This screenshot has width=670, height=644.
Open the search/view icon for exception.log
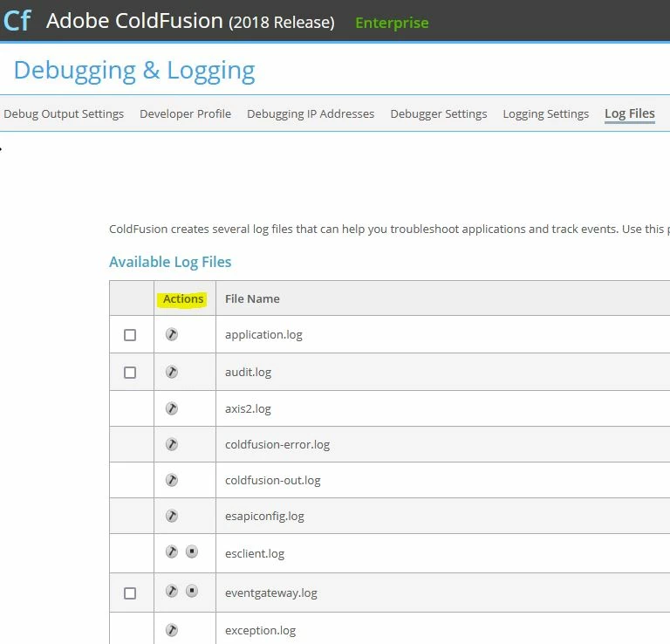tap(172, 630)
